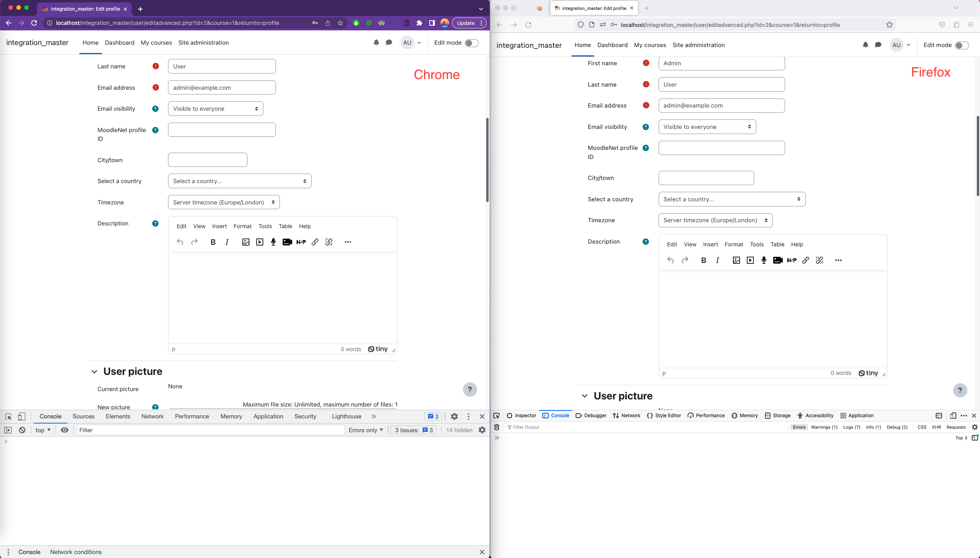Open Format menu in Firefox editor
This screenshot has width=980, height=558.
[734, 244]
